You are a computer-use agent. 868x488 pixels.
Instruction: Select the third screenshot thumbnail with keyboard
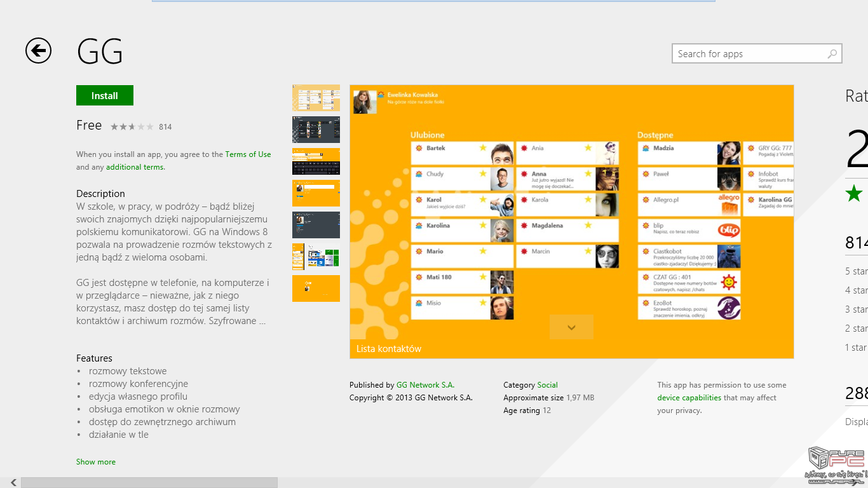[x=316, y=161]
